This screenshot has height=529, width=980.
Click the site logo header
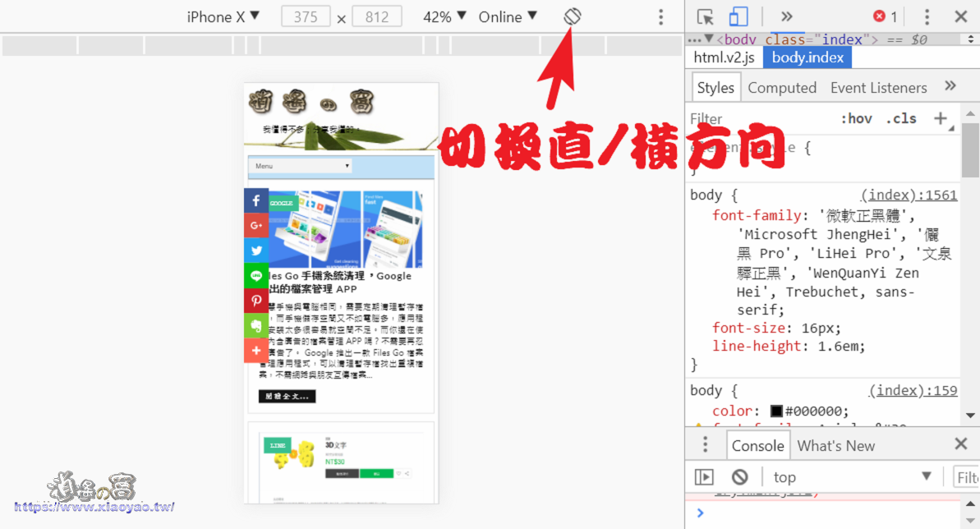click(312, 102)
